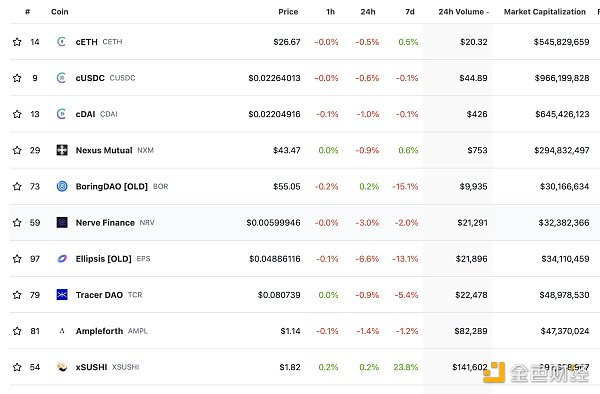Image resolution: width=600 pixels, height=394 pixels.
Task: Click the Tracer DAO logo icon
Action: point(62,295)
